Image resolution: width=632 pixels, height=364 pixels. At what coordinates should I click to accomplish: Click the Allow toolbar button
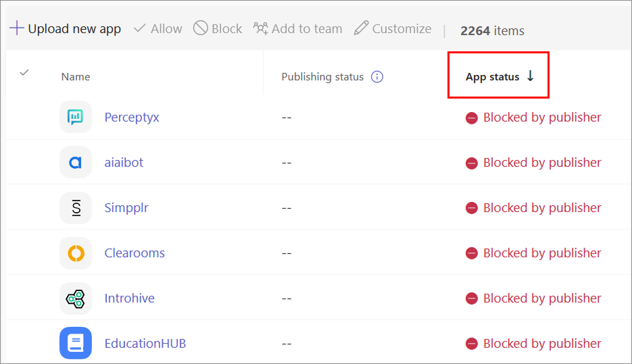coord(158,29)
